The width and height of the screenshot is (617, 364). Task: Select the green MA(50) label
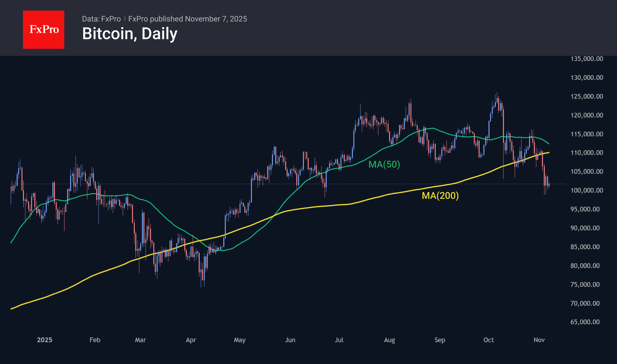(384, 164)
